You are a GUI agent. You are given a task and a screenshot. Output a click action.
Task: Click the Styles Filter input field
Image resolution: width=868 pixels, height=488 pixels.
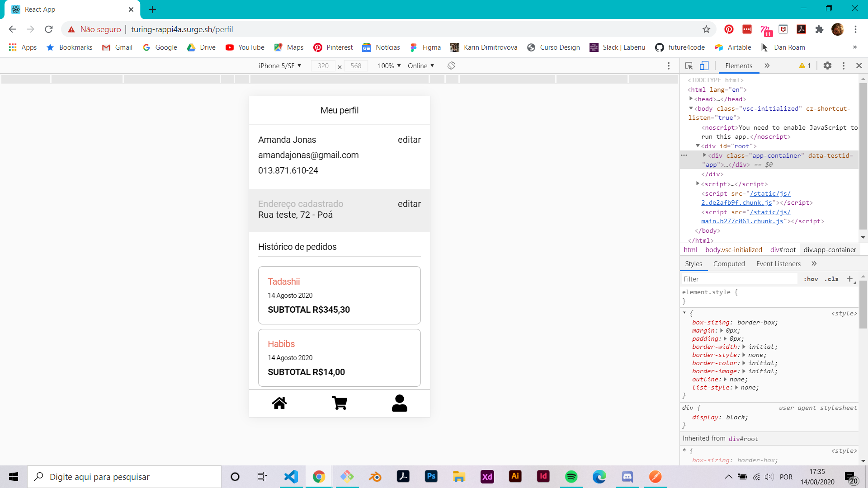[739, 279]
